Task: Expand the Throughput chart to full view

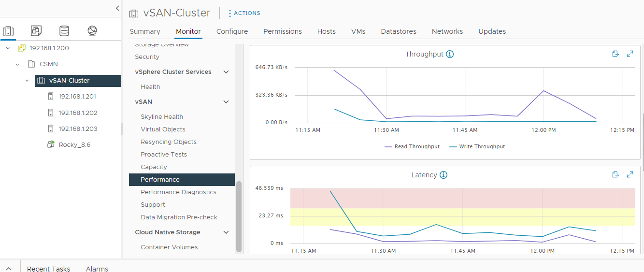Action: coord(630,54)
